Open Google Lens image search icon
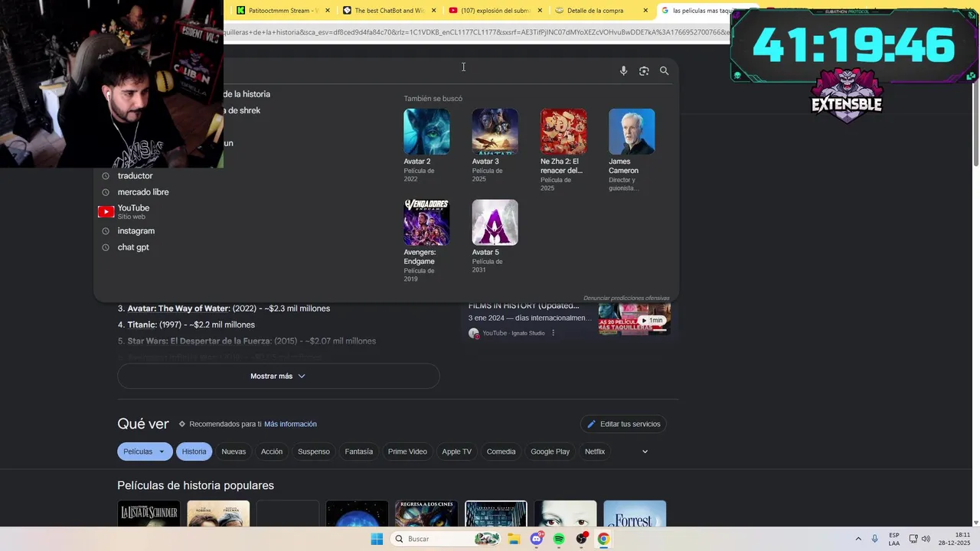This screenshot has width=980, height=551. coord(644,70)
